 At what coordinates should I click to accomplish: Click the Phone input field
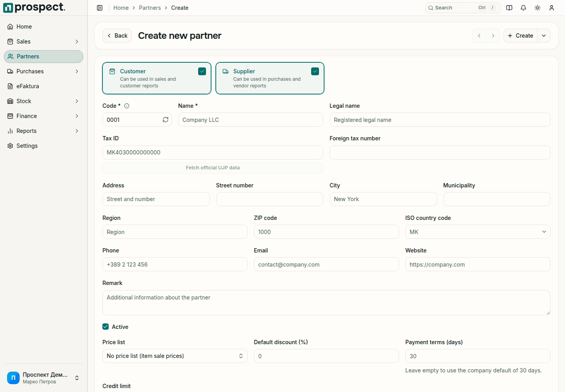point(175,264)
